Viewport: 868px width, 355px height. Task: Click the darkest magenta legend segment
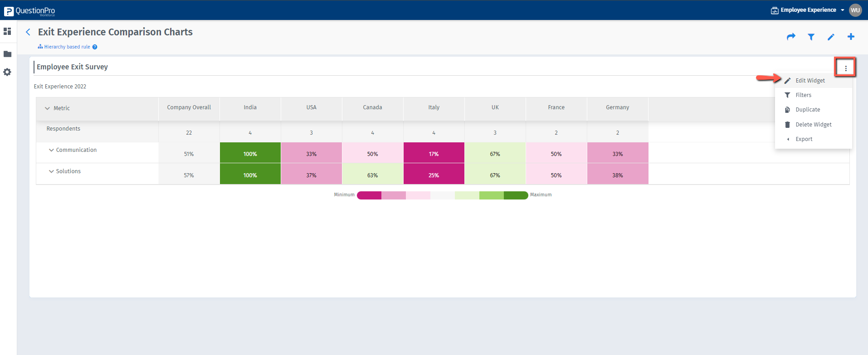pos(369,195)
